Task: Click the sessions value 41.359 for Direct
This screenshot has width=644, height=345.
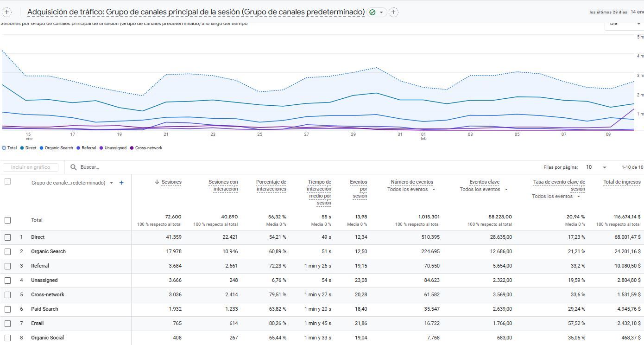Action: point(173,237)
